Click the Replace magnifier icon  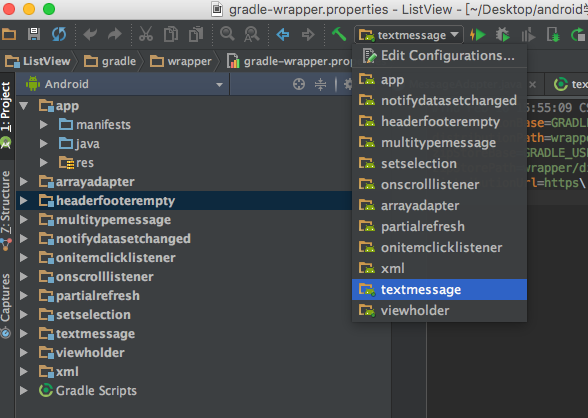(x=252, y=34)
